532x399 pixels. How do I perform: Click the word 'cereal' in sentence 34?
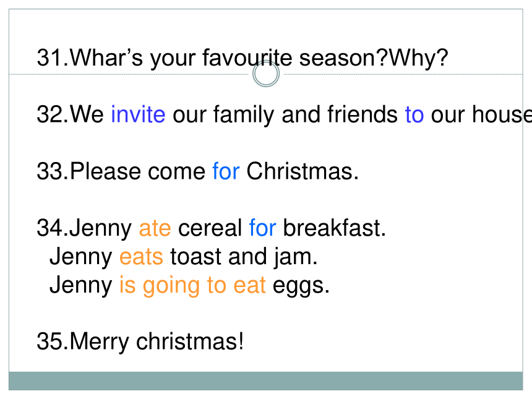(210, 228)
